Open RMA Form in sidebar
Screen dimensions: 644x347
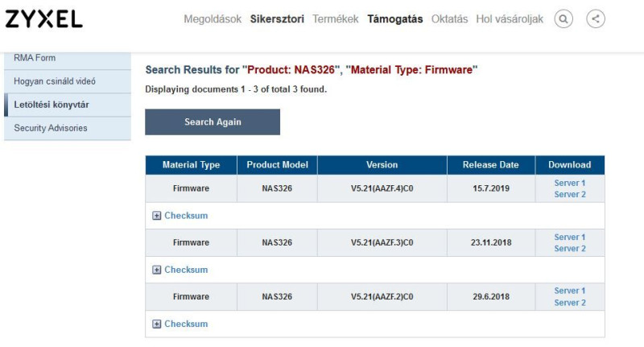tap(35, 58)
